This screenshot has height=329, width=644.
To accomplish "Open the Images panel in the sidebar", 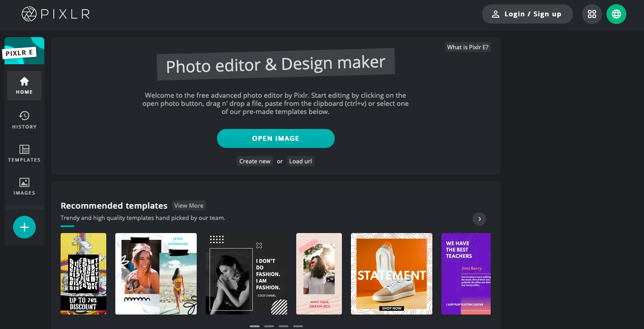I will click(x=24, y=186).
